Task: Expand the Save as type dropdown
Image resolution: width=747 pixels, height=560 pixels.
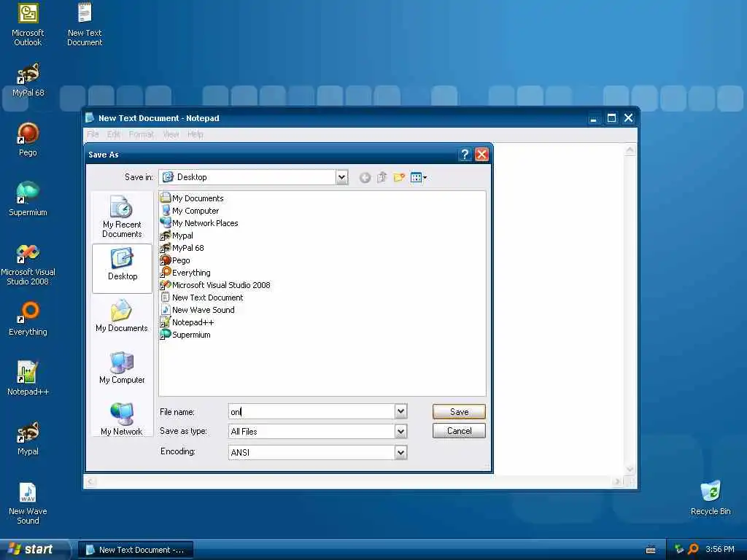Action: (x=400, y=432)
